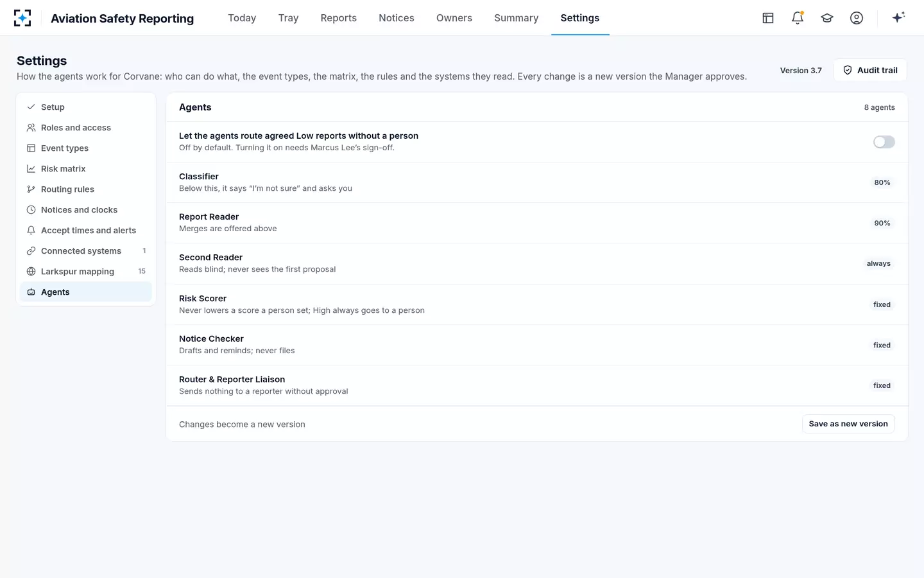924x578 pixels.
Task: Open the Summary tab
Action: click(x=516, y=18)
